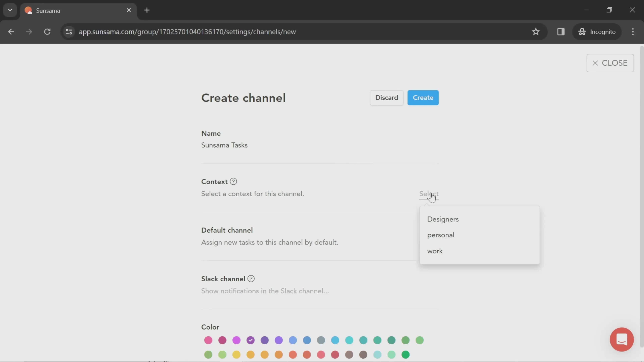The image size is (644, 362).
Task: Click the Slack channel help question icon
Action: coord(251,279)
